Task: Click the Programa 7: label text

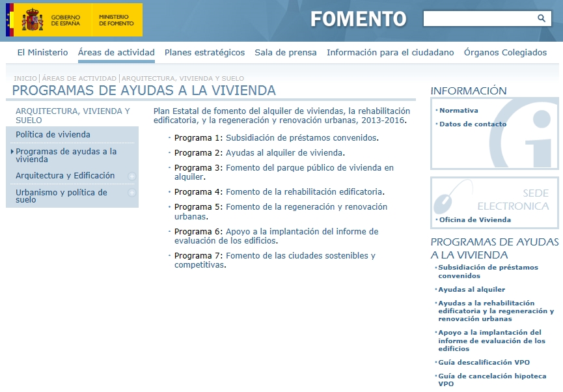Action: point(199,256)
